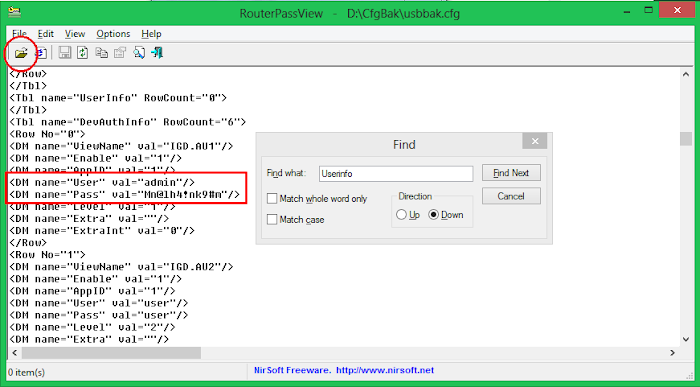This screenshot has height=387, width=700.
Task: Select the Up direction radio button
Action: click(401, 215)
